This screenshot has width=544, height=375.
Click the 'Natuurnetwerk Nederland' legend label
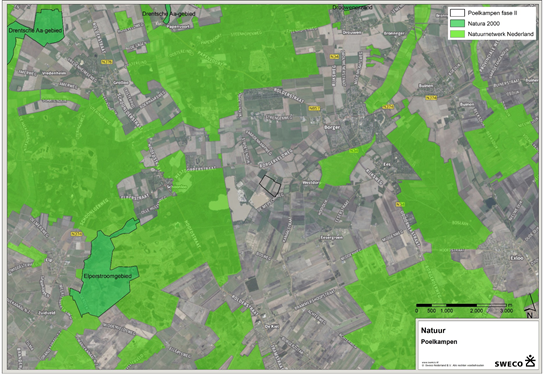click(500, 34)
